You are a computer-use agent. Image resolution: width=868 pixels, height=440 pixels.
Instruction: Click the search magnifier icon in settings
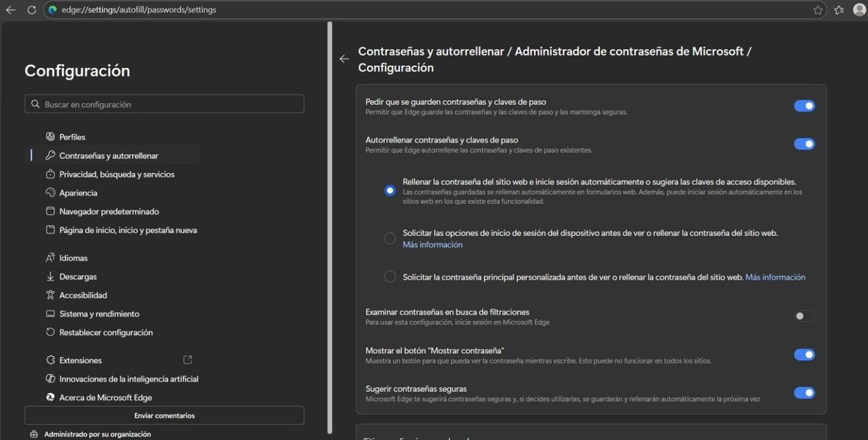pyautogui.click(x=36, y=104)
